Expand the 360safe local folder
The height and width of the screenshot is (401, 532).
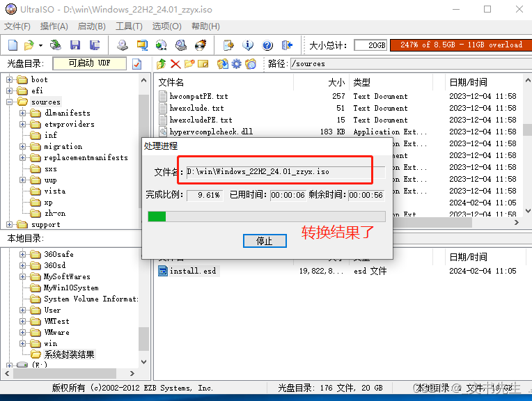(22, 254)
